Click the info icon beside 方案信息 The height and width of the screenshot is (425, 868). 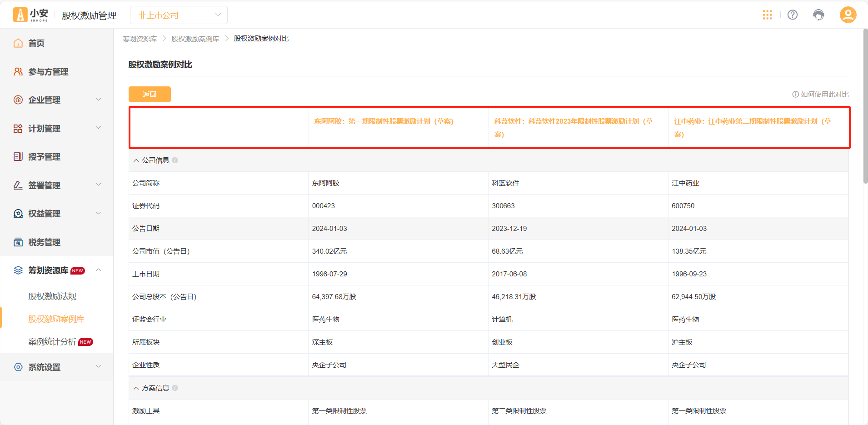tap(175, 388)
